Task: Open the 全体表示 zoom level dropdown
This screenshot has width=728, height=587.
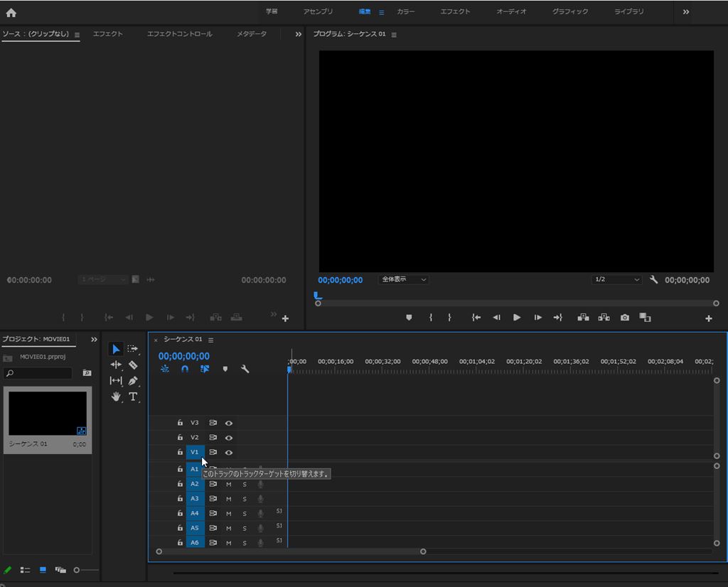Action: [403, 280]
